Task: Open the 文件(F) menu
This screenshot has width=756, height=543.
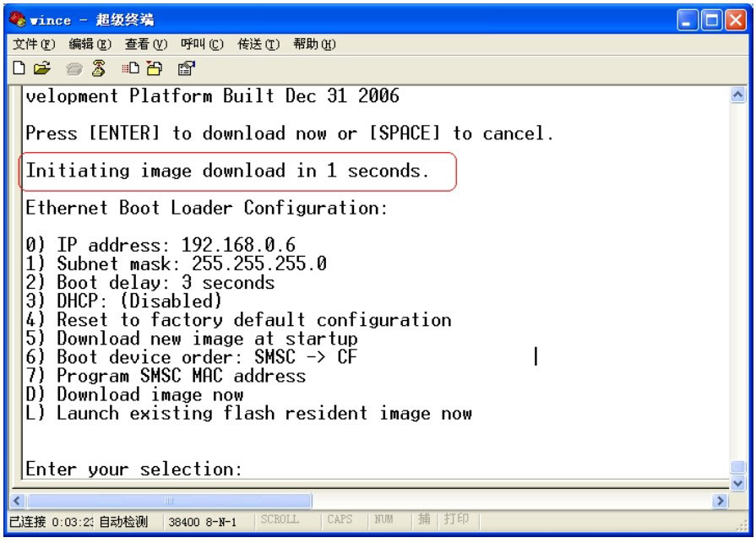Action: pos(34,44)
